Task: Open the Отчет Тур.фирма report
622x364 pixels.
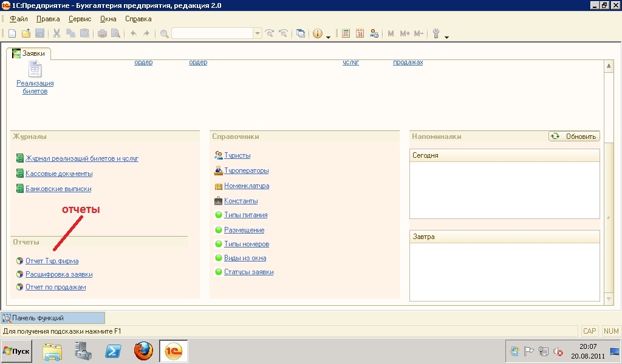Action: tap(52, 261)
